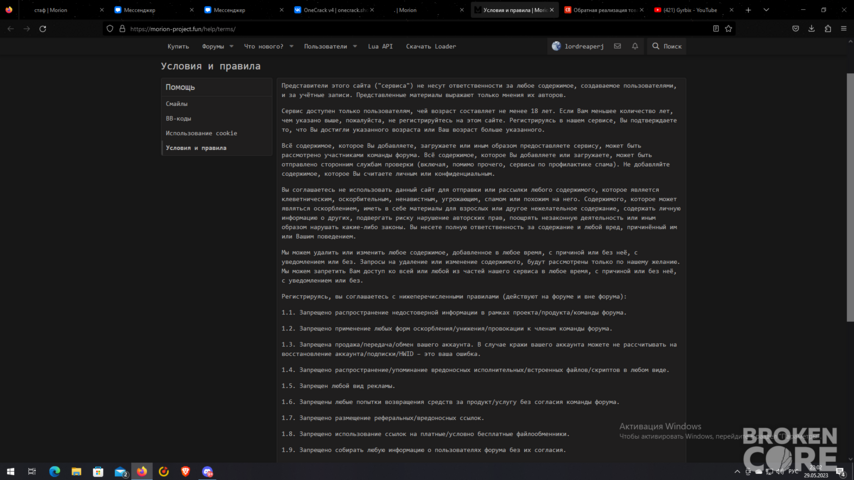The height and width of the screenshot is (480, 854).
Task: View site padlock security info
Action: coord(122,29)
